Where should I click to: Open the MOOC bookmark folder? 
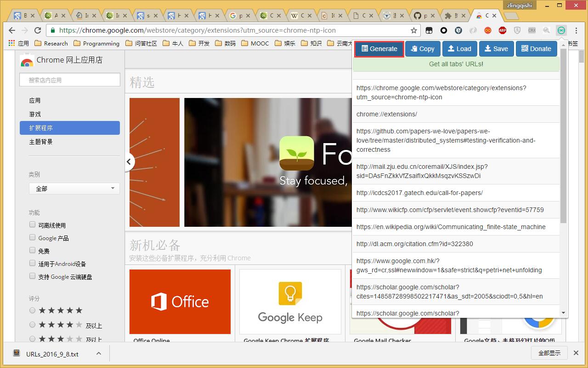point(255,43)
